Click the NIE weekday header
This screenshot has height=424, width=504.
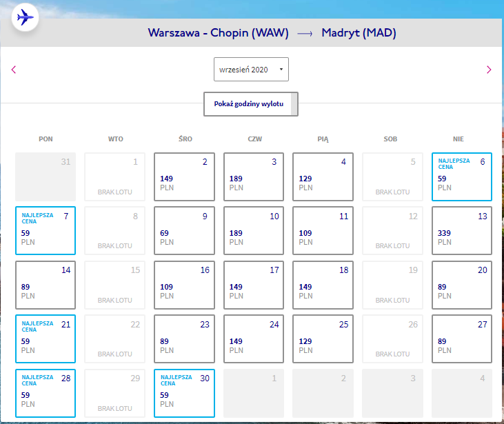pos(458,139)
